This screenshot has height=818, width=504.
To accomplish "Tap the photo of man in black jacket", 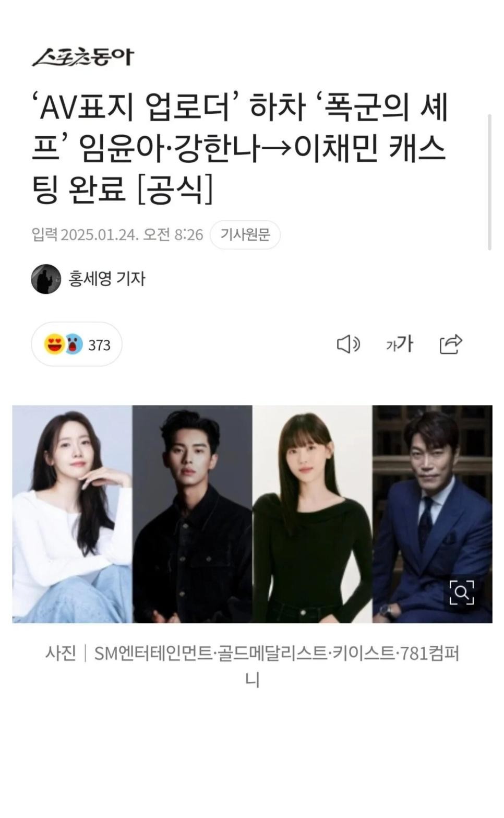I will point(193,514).
